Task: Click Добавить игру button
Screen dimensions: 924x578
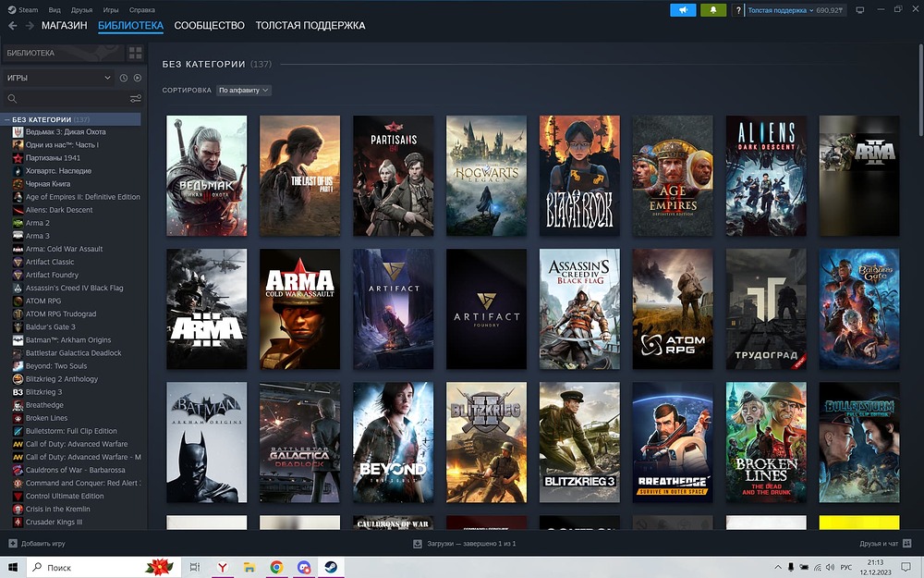Action: pos(37,544)
